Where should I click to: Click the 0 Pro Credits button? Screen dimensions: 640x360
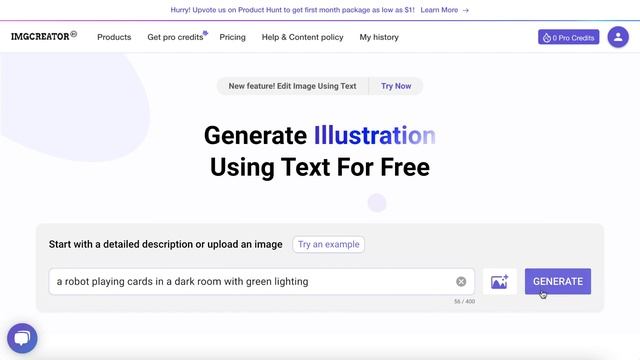[x=569, y=38]
